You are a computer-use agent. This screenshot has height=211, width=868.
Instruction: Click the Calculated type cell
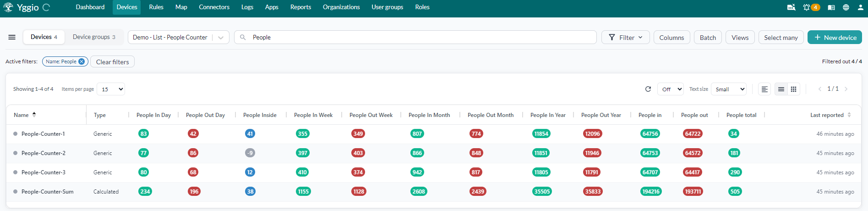coord(106,192)
